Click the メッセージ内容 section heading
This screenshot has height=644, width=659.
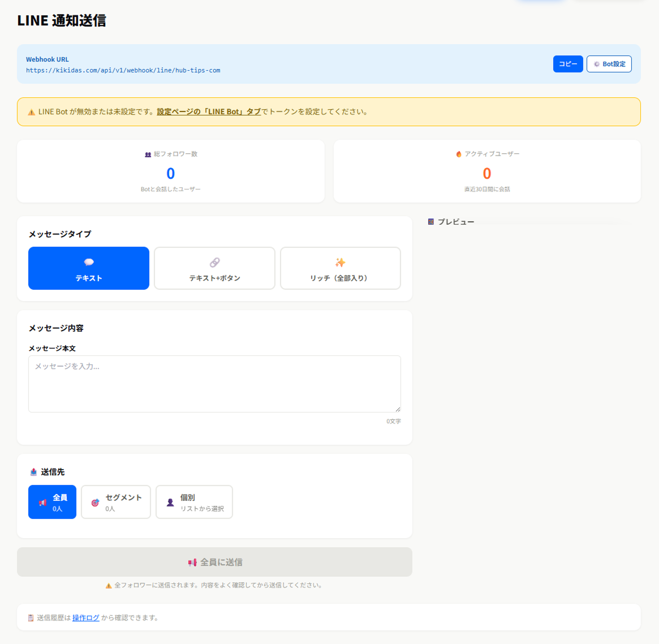(x=56, y=328)
